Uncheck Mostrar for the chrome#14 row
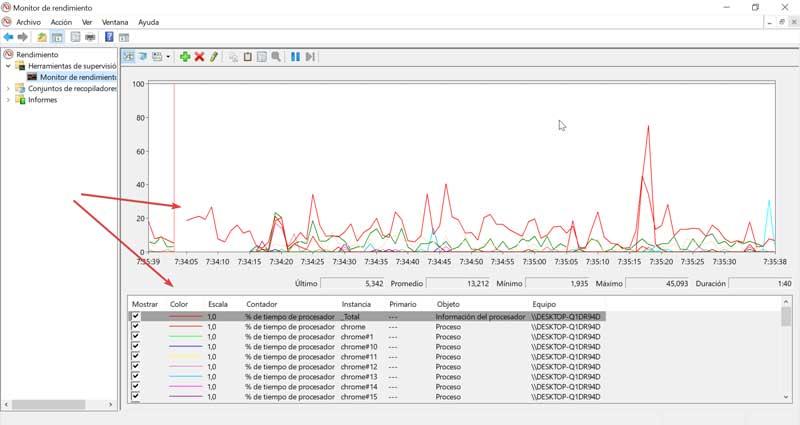Screen dimensions: 800x425 coord(135,386)
